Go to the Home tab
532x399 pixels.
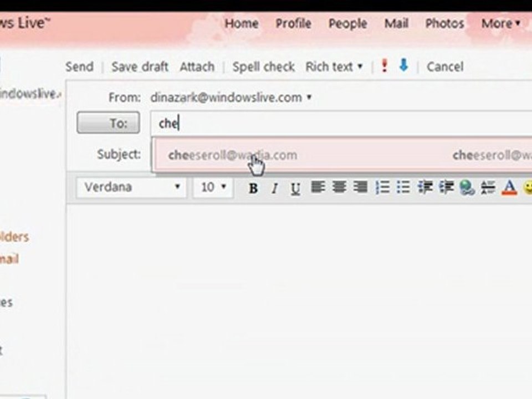242,23
